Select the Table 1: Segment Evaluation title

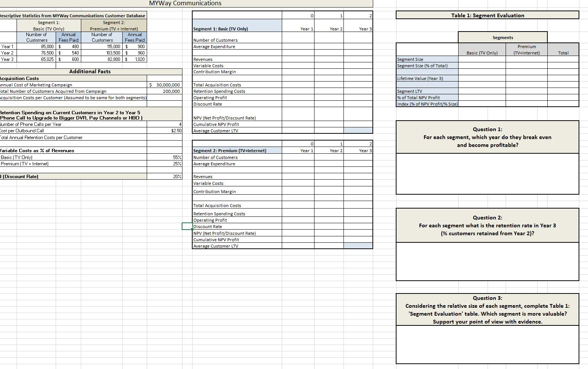487,15
